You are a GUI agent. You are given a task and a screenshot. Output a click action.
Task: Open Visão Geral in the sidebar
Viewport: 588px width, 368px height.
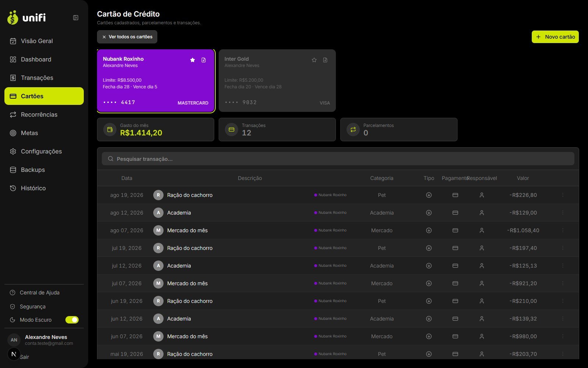pyautogui.click(x=44, y=41)
